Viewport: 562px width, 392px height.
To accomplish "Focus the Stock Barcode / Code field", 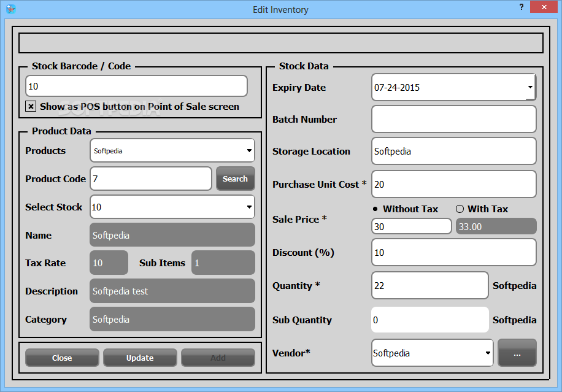I will pyautogui.click(x=137, y=86).
